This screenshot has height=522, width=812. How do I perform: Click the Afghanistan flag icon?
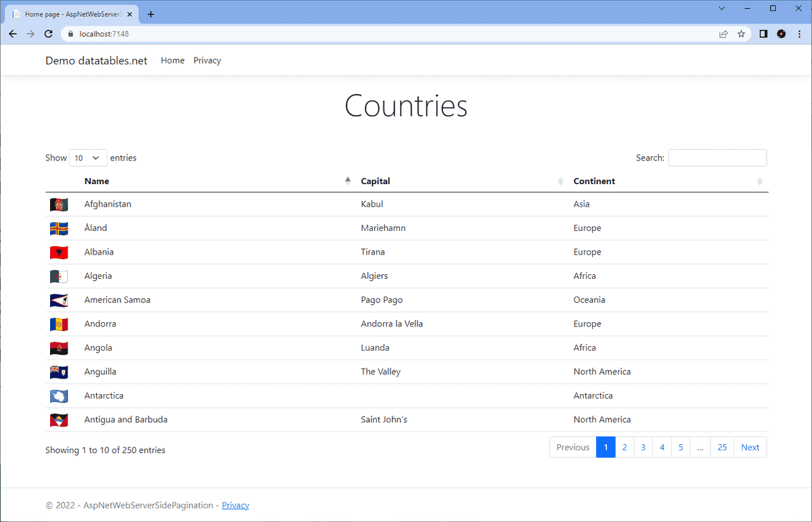click(59, 204)
